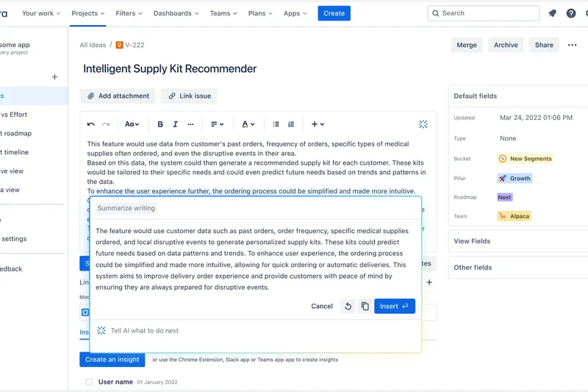
Task: Click the plus icon in the left sidebar
Action: point(54,77)
